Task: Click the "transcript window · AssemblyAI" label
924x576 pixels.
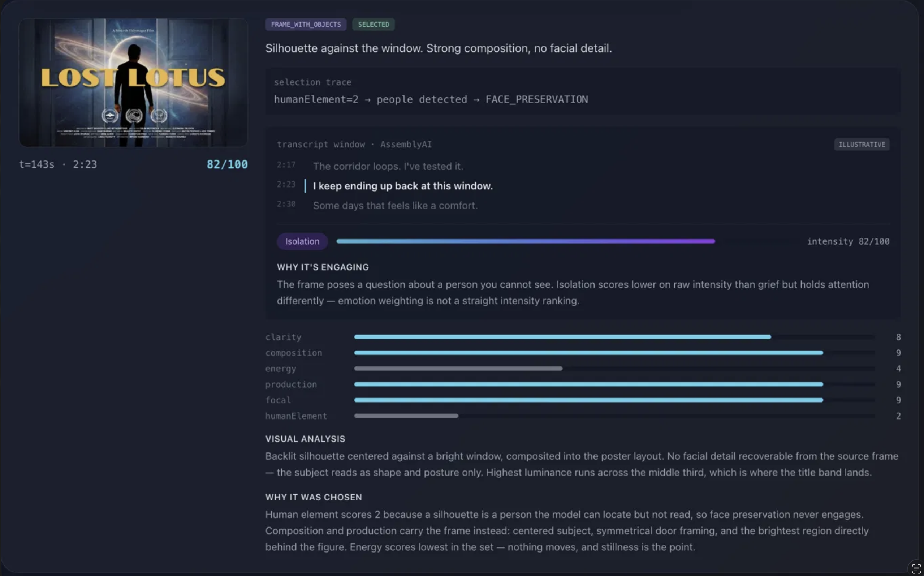Action: tap(354, 145)
